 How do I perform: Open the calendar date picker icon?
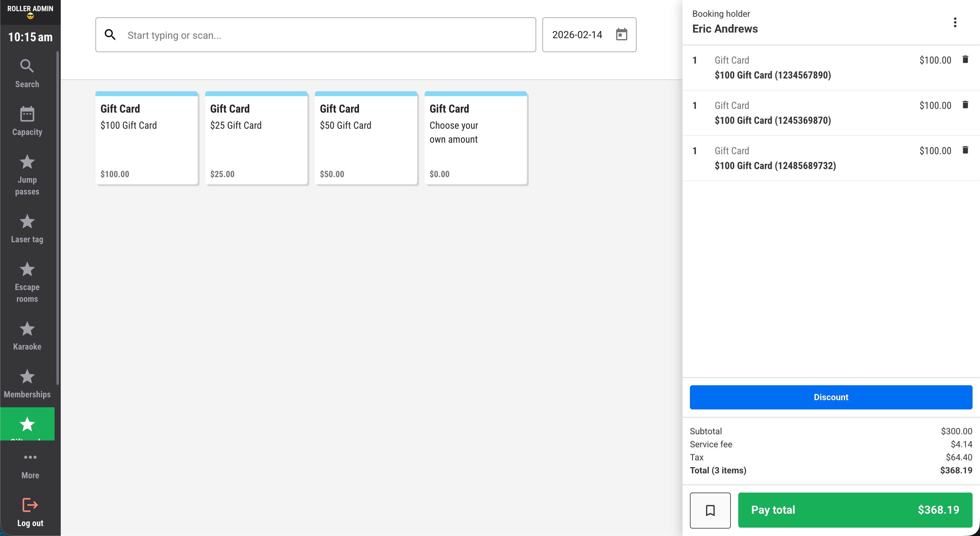coord(621,35)
